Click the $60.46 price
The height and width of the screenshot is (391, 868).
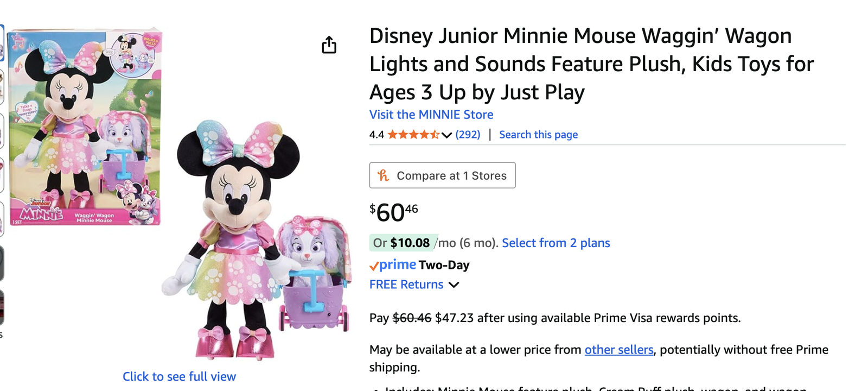(x=393, y=212)
